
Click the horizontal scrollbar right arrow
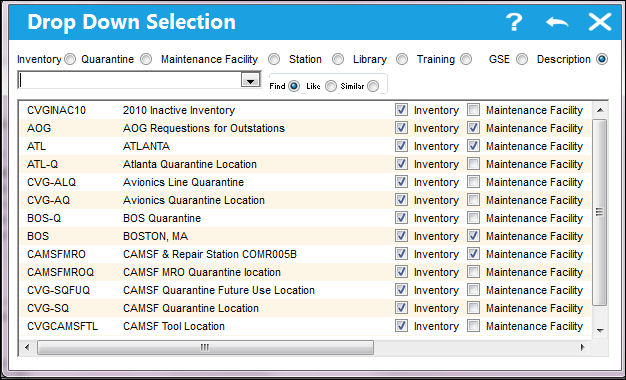pyautogui.click(x=583, y=347)
